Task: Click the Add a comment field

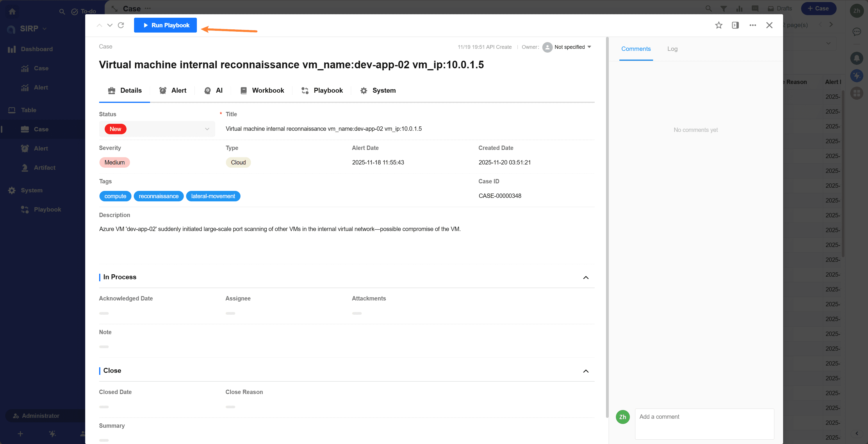Action: click(704, 423)
